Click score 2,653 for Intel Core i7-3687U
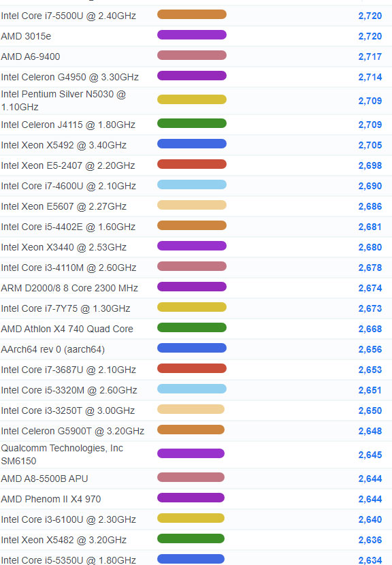The height and width of the screenshot is (565, 392). pyautogui.click(x=370, y=370)
